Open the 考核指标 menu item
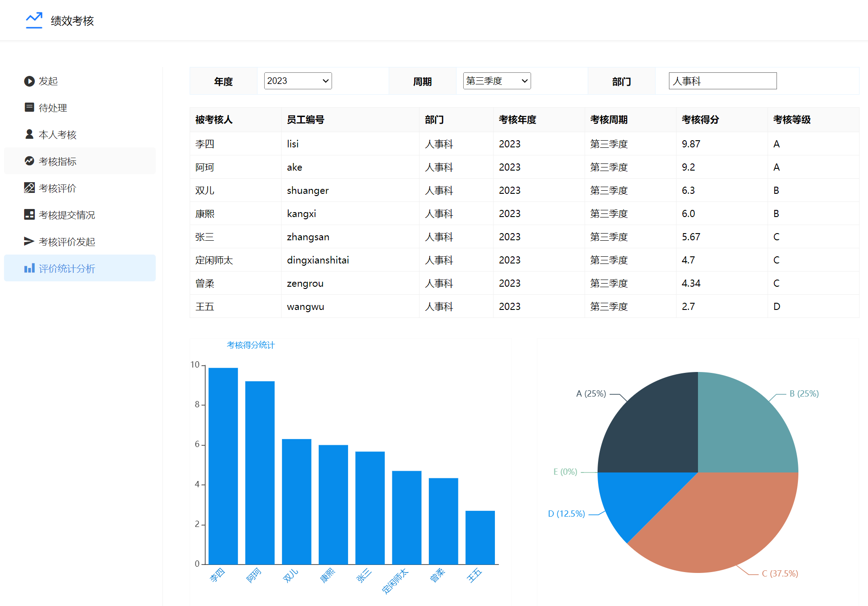The width and height of the screenshot is (868, 606). (x=58, y=161)
